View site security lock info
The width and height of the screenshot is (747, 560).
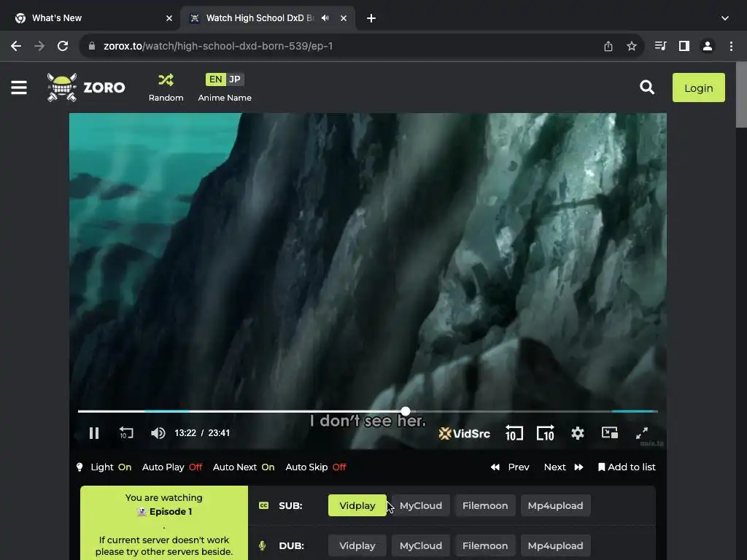pos(92,46)
